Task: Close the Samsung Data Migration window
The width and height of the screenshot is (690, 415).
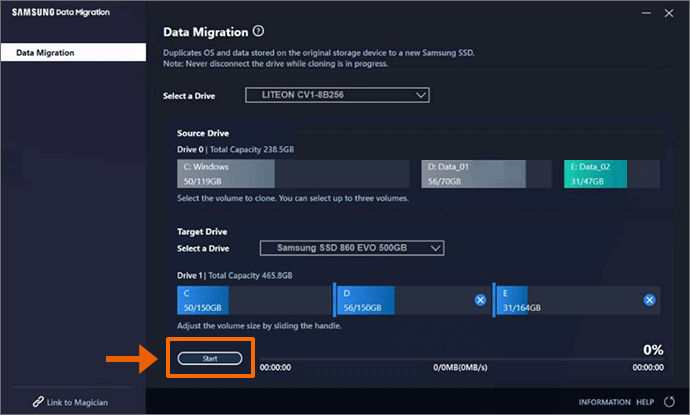Action: [669, 13]
